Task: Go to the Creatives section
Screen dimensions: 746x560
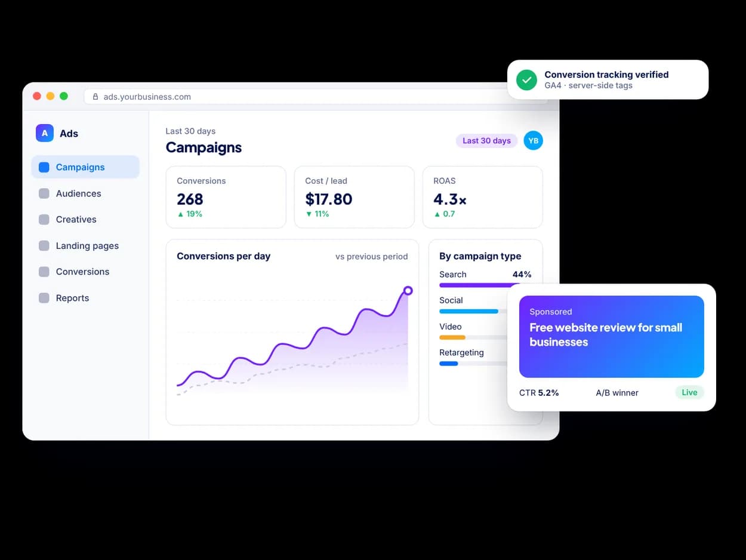Action: pos(85,220)
